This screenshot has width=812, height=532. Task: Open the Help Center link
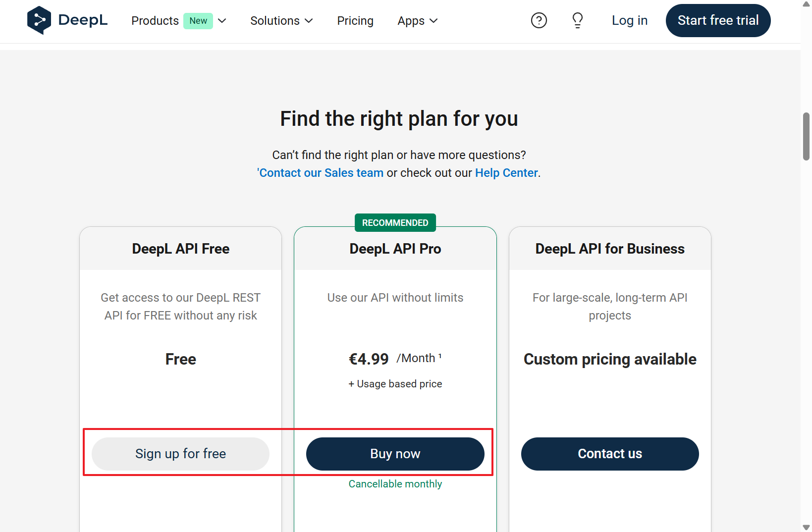click(x=506, y=173)
